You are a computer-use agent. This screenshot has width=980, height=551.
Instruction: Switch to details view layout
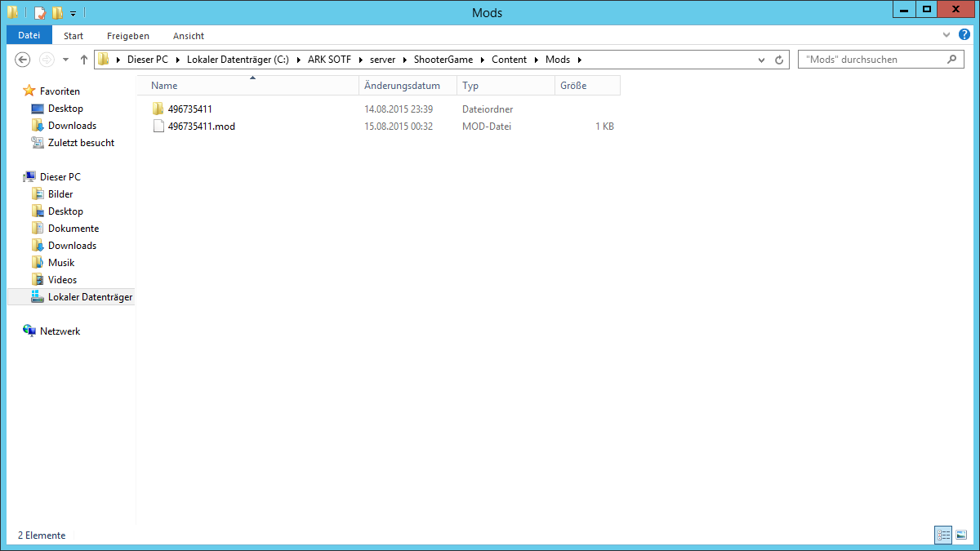click(x=943, y=535)
